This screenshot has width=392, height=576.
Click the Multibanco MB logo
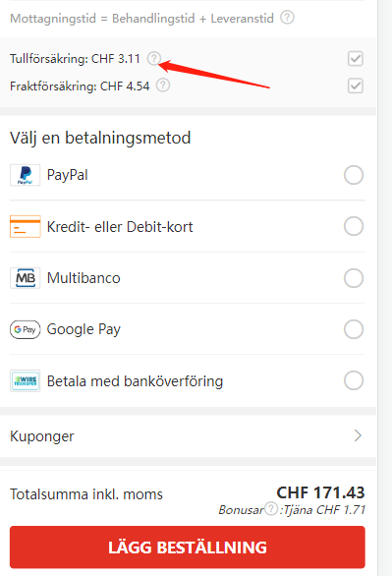(25, 278)
